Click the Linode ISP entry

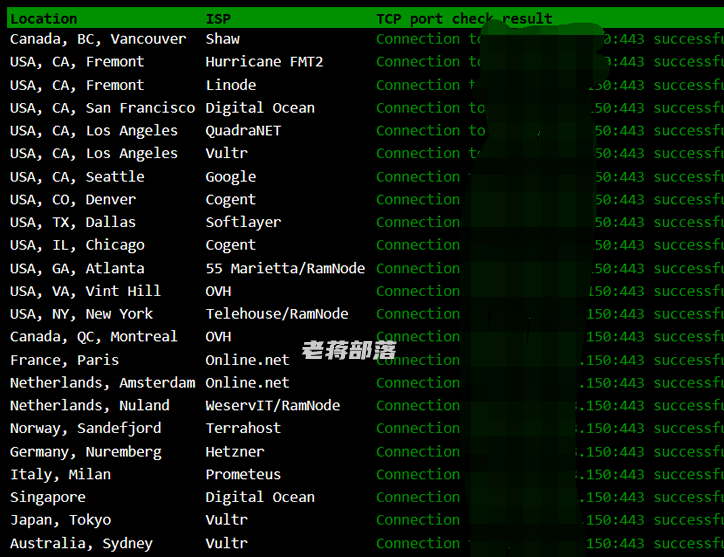click(231, 85)
